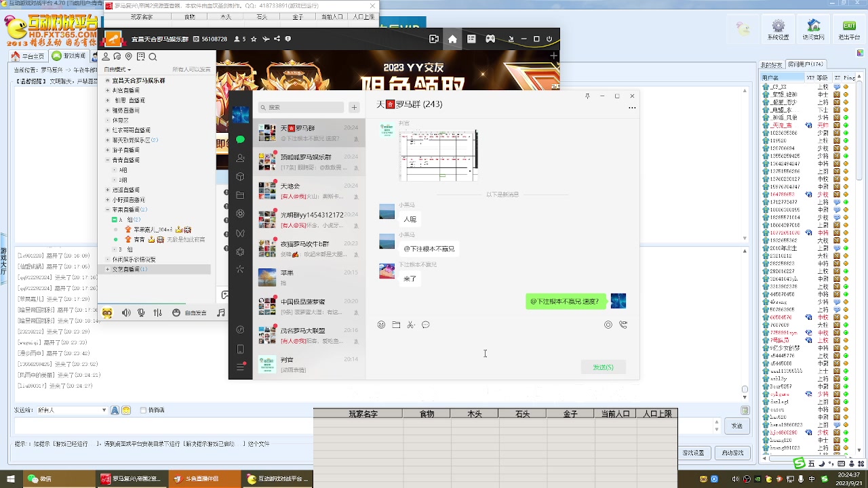
Task: Open chat history bubble icon in WeChat
Action: click(x=426, y=325)
